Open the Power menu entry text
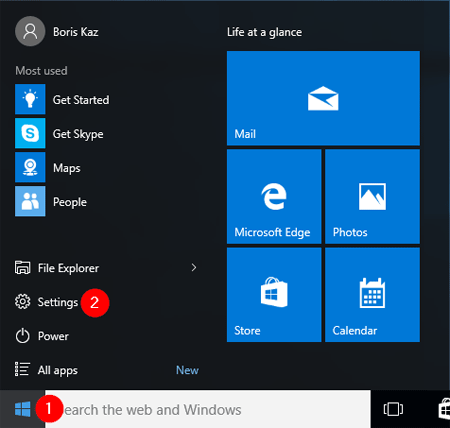450x428 pixels. 53,336
